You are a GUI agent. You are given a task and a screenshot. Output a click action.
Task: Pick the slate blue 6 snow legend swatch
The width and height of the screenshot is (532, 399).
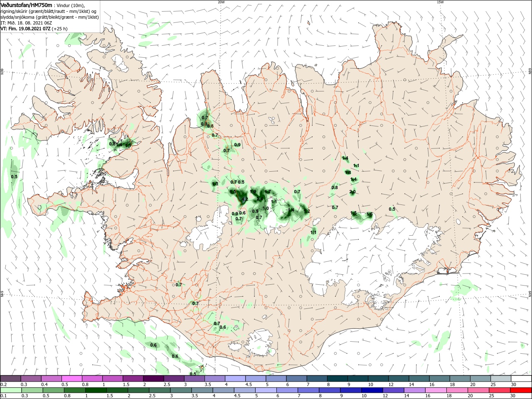(x=296, y=379)
